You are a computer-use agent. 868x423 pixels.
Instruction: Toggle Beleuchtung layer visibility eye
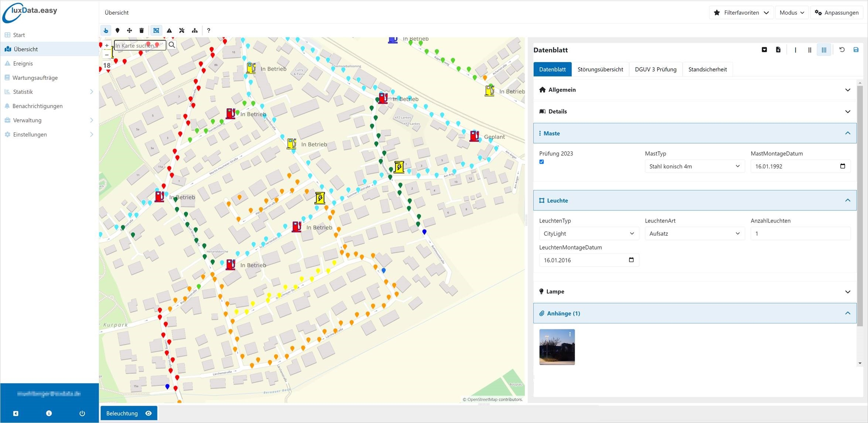click(x=148, y=413)
